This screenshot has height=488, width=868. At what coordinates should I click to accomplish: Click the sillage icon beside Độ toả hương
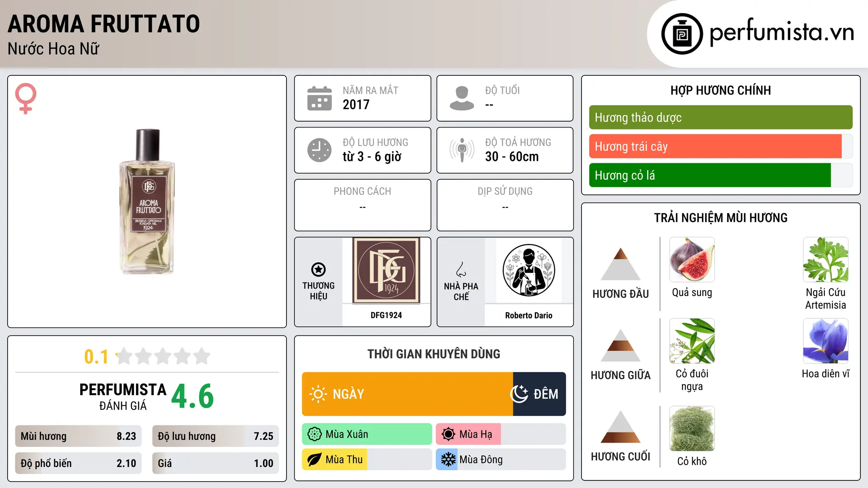pos(462,150)
